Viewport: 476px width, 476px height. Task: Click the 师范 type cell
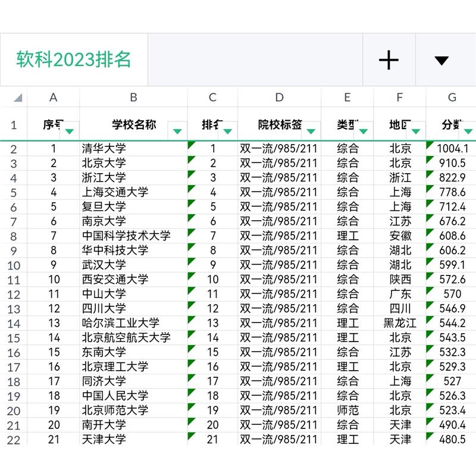(x=347, y=411)
